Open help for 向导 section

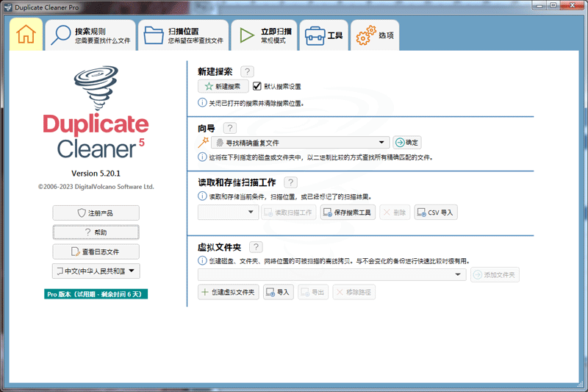point(230,128)
